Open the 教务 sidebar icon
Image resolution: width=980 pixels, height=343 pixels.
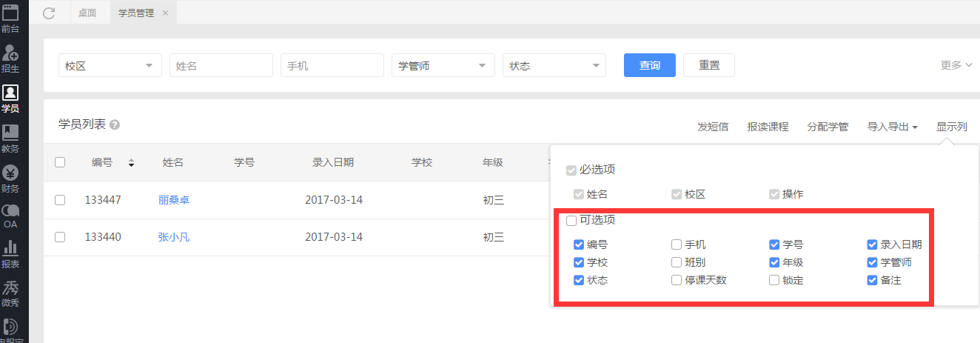(10, 139)
